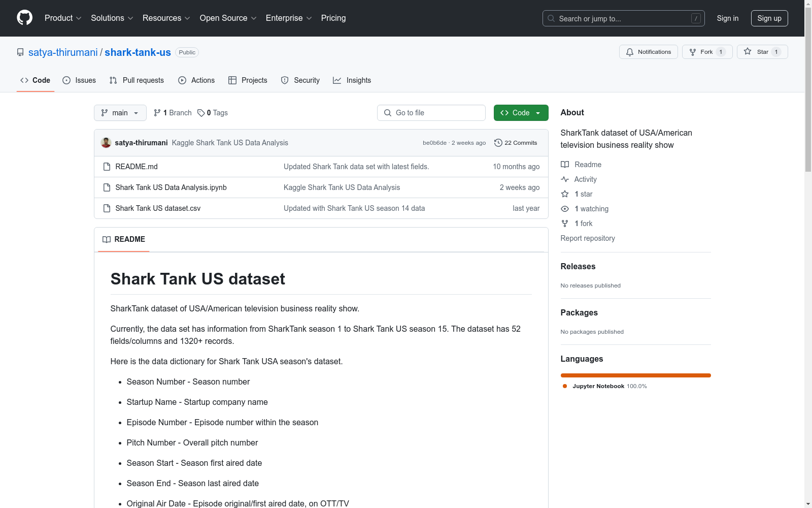Open the satya-thirumani owner profile link
This screenshot has width=812, height=508.
click(63, 52)
